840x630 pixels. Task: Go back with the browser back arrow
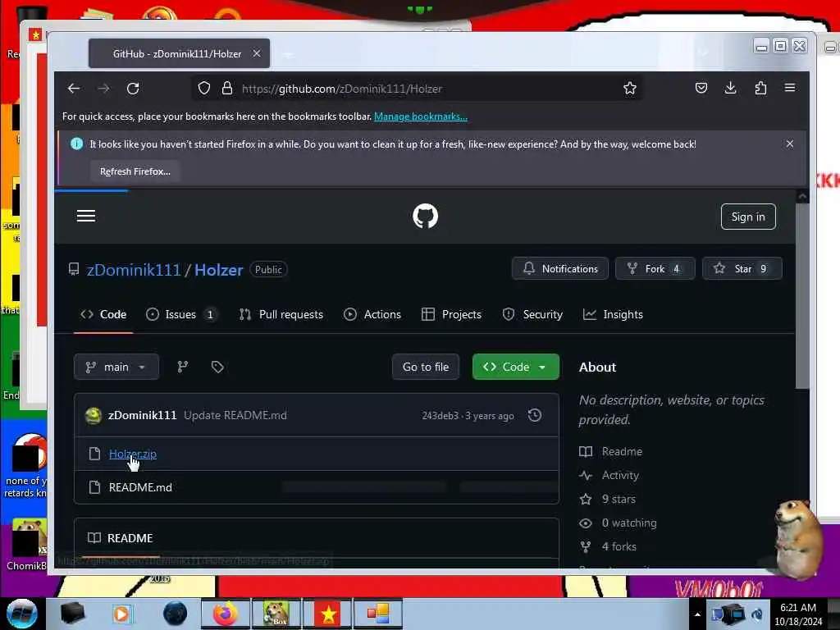74,89
